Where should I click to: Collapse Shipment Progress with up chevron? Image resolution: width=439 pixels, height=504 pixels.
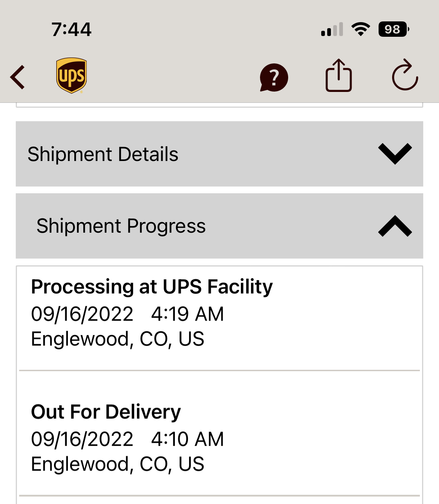click(395, 226)
